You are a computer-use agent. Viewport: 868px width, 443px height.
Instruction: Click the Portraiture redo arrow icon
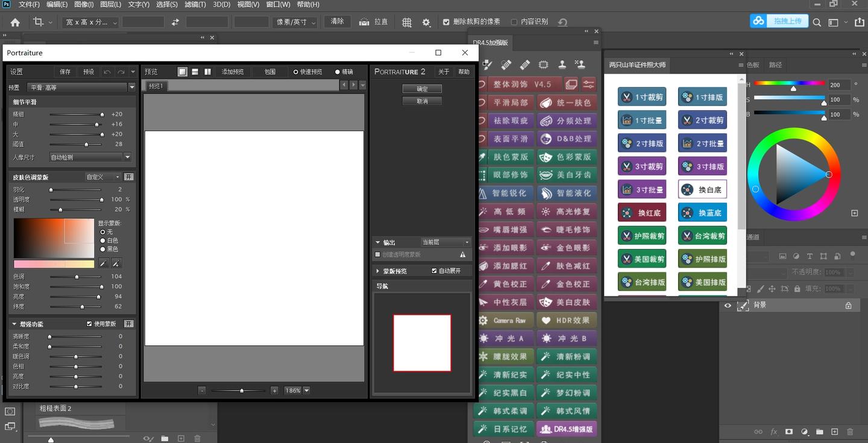tap(121, 72)
